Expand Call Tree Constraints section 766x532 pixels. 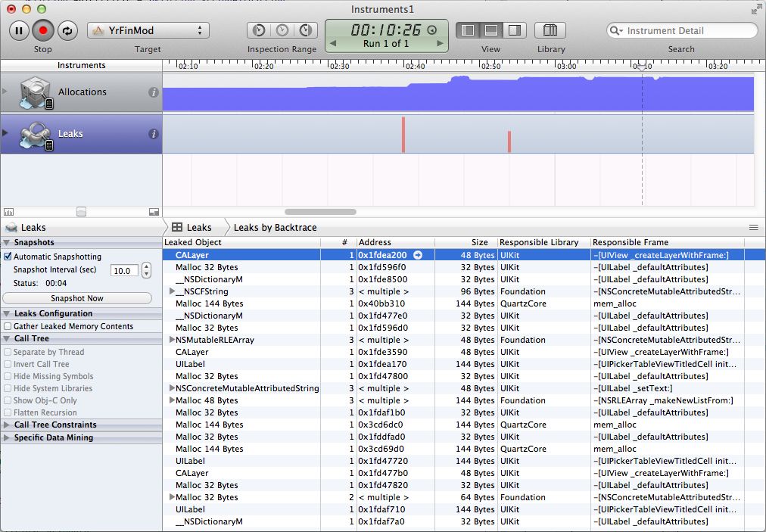pyautogui.click(x=6, y=425)
